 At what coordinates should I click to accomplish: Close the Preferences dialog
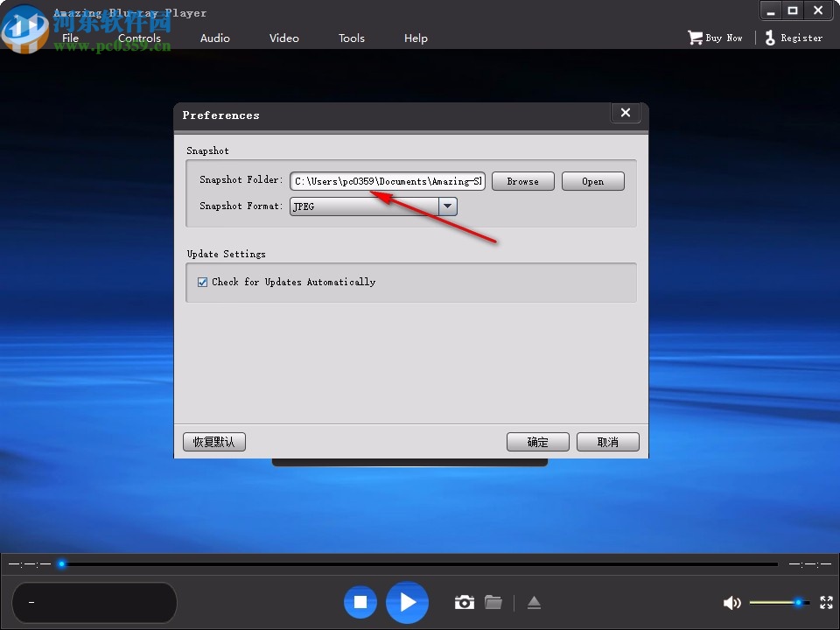(625, 113)
